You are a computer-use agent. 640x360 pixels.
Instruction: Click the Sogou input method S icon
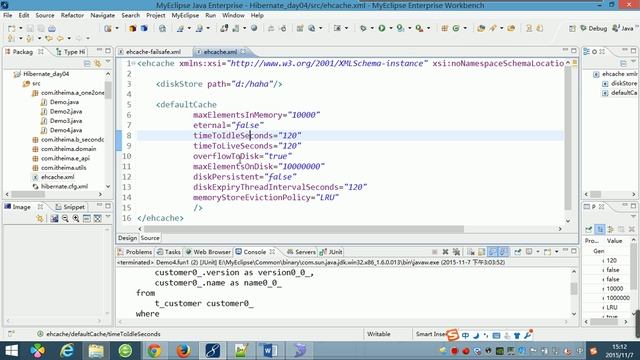pos(452,335)
